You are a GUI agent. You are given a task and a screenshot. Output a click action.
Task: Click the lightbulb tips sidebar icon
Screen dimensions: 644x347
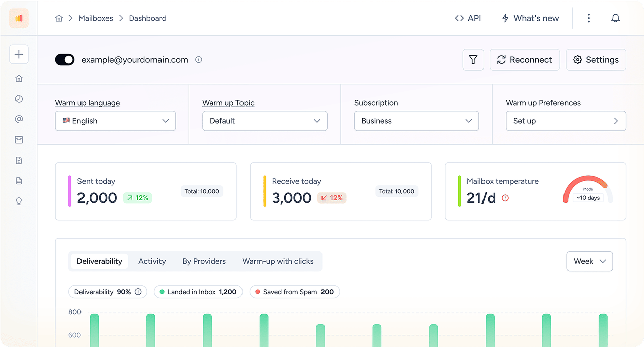(19, 201)
